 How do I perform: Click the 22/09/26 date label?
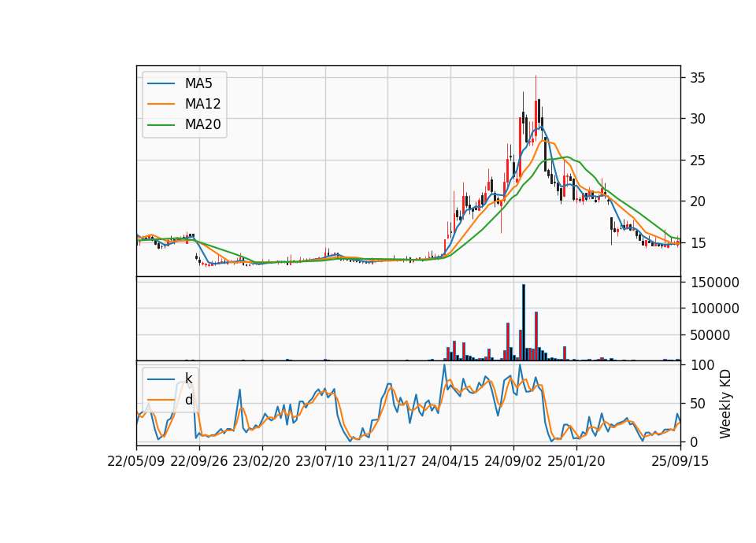199,461
